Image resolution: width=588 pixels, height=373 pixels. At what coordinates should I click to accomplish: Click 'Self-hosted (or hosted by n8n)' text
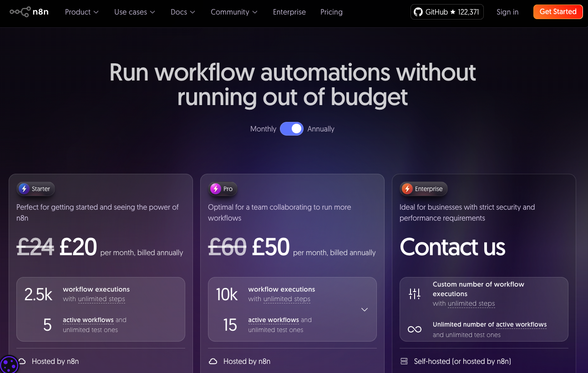click(462, 362)
